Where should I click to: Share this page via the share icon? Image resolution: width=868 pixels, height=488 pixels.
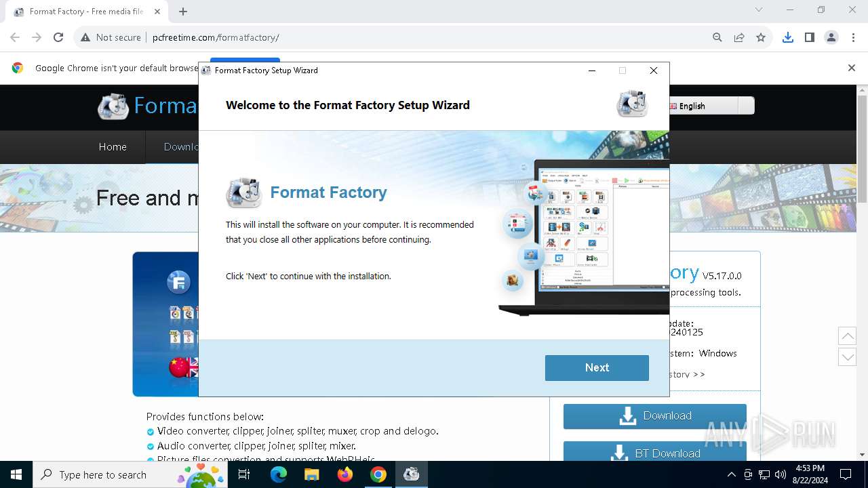(x=739, y=37)
